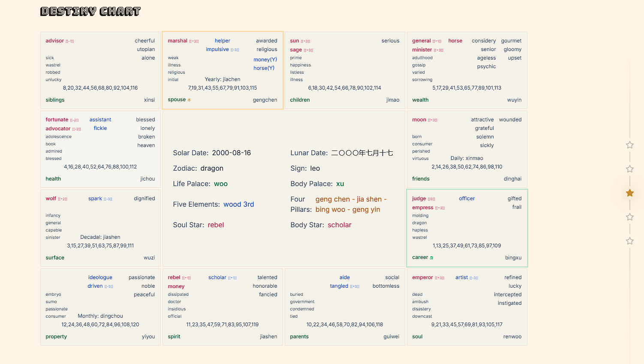Click the spark star in surface palace

[x=95, y=199]
